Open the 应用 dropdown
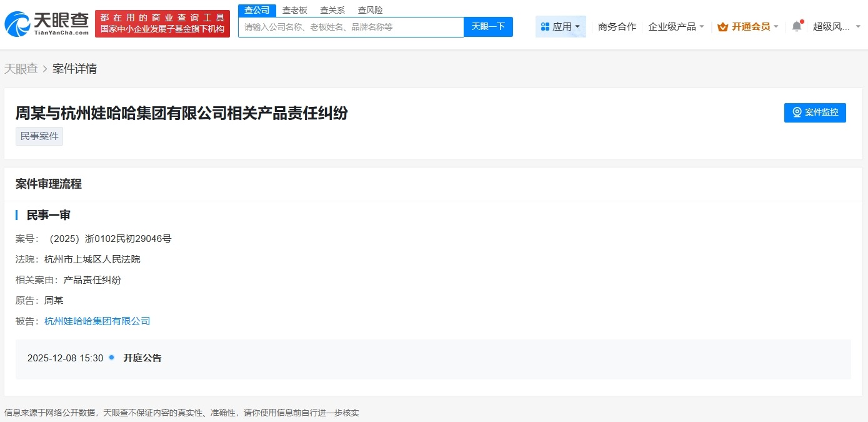 point(561,26)
